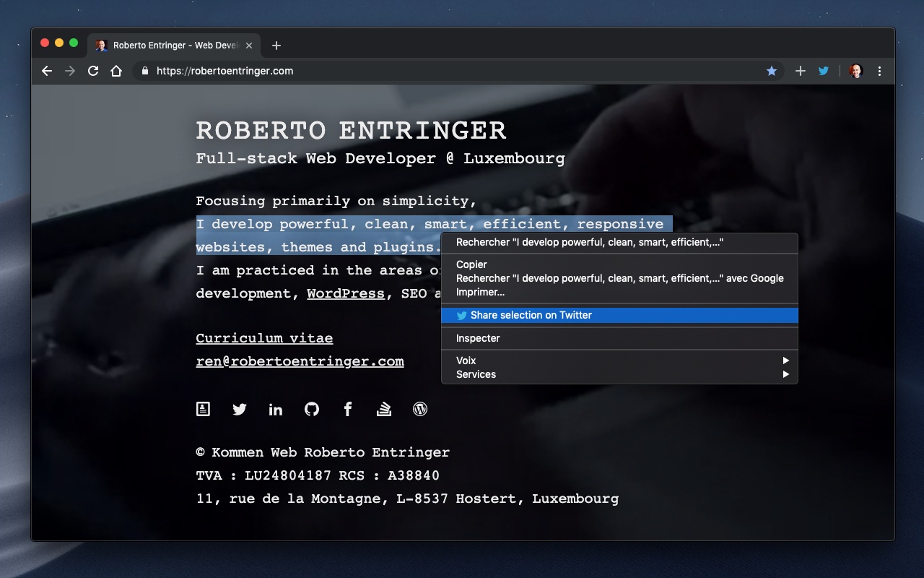Click the ren@robertoentringer.com email link
The width and height of the screenshot is (924, 578).
click(300, 361)
